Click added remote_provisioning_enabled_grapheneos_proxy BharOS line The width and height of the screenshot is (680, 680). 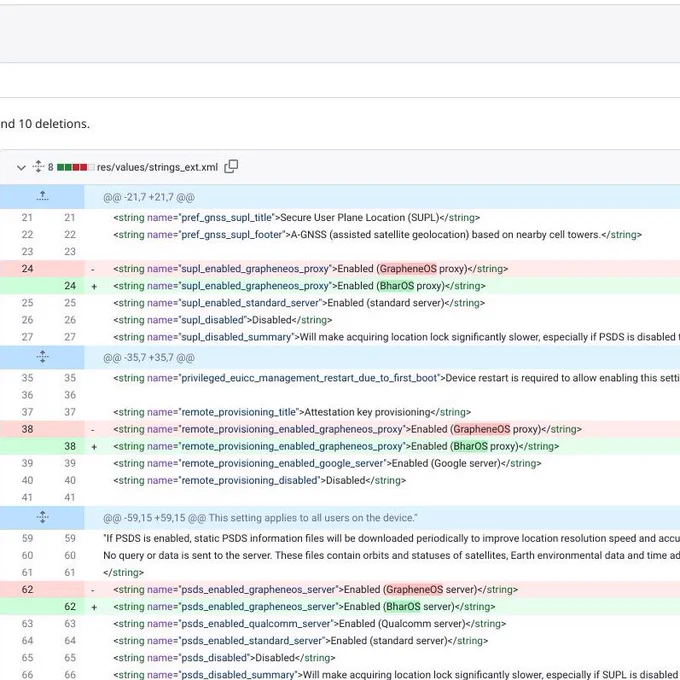336,446
